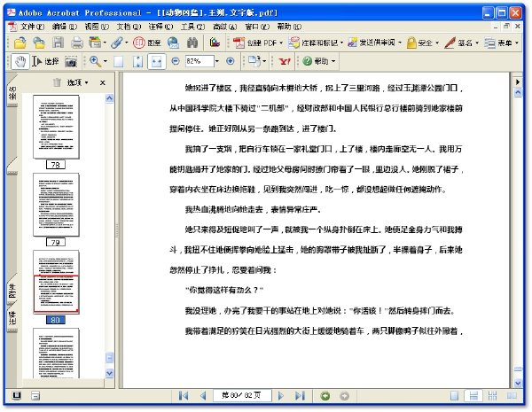Viewport: 532px width, 412px height.
Task: Click the 82% zoom input field
Action: click(199, 61)
